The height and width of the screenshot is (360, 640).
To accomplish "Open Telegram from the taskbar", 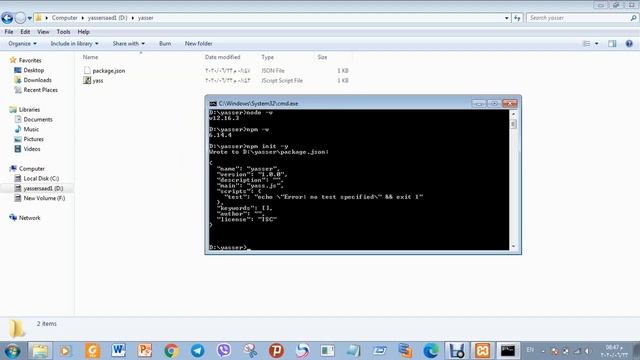I will coord(198,351).
